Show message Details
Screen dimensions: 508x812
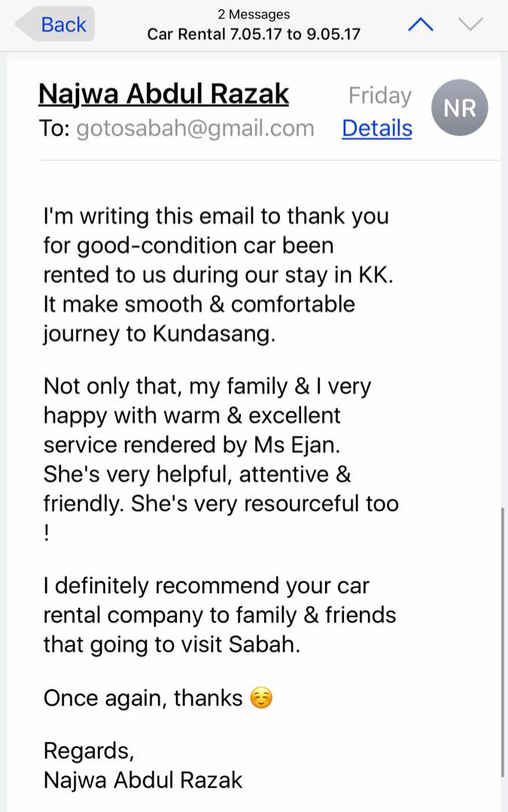point(377,129)
